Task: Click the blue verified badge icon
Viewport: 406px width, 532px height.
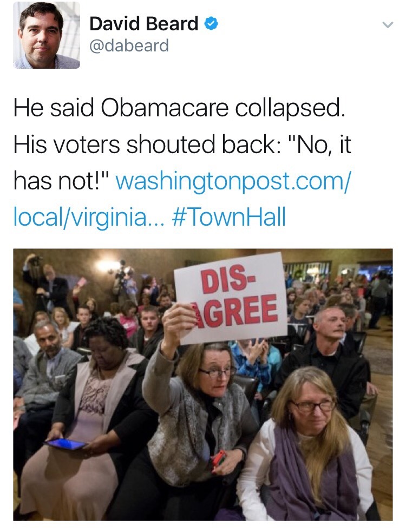Action: click(x=211, y=24)
